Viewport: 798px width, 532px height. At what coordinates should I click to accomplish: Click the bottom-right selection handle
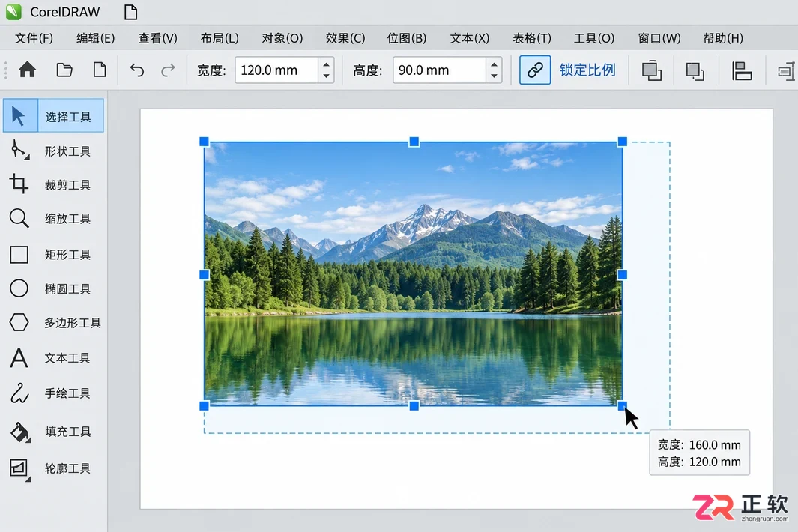(622, 405)
